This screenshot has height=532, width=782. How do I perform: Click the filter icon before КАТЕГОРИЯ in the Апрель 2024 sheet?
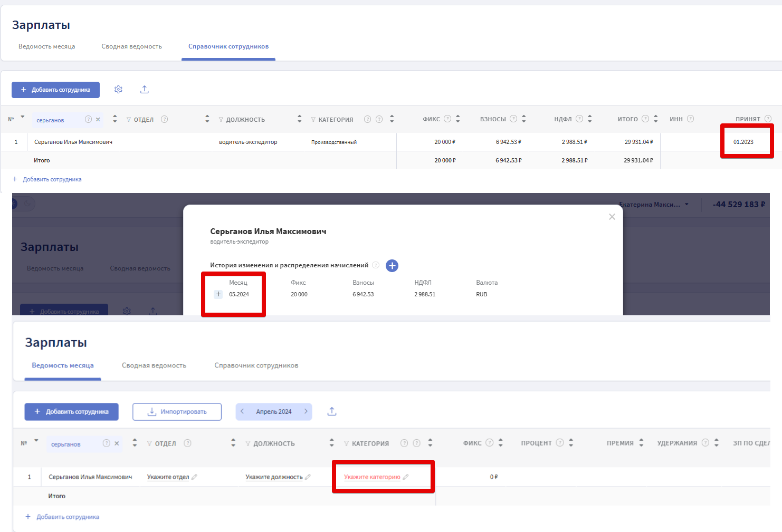347,443
